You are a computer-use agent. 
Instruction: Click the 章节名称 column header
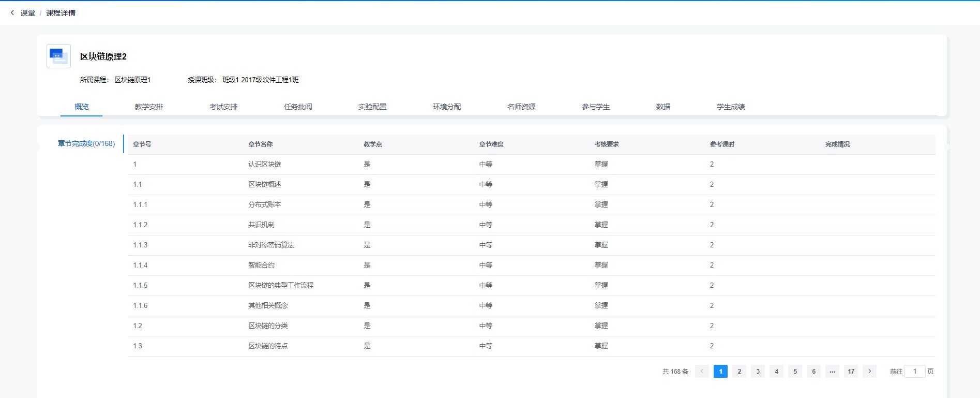[x=261, y=144]
